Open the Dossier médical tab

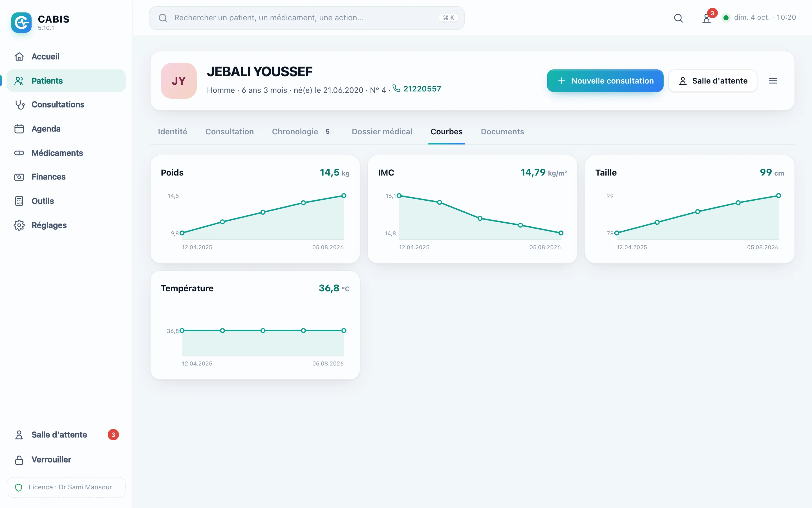(x=382, y=132)
